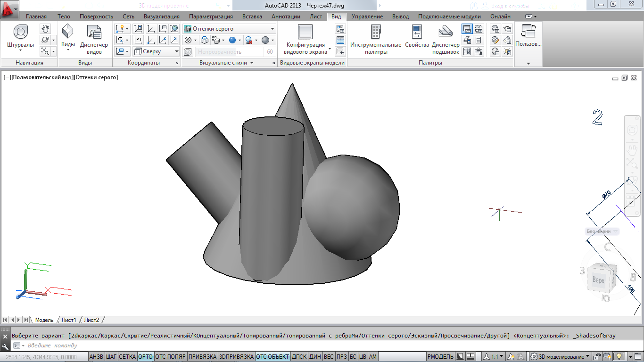Toggle ОРТО mode in status bar

tap(145, 357)
